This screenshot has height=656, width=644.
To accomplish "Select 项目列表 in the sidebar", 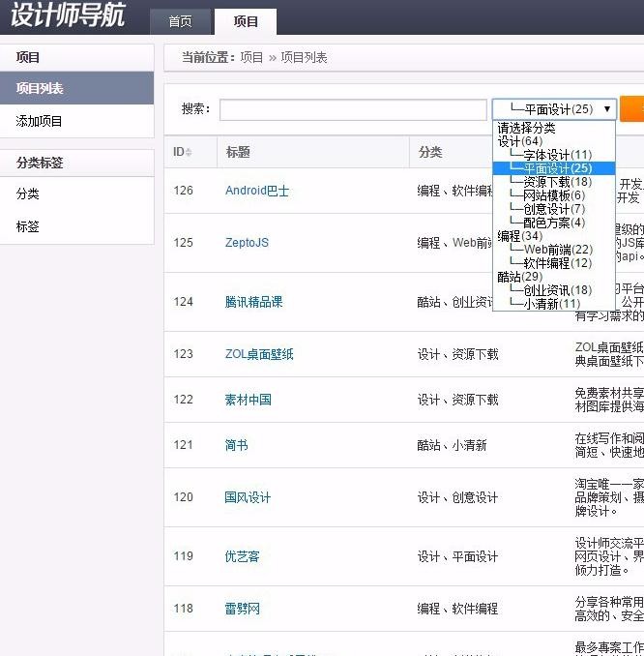I will point(77,88).
